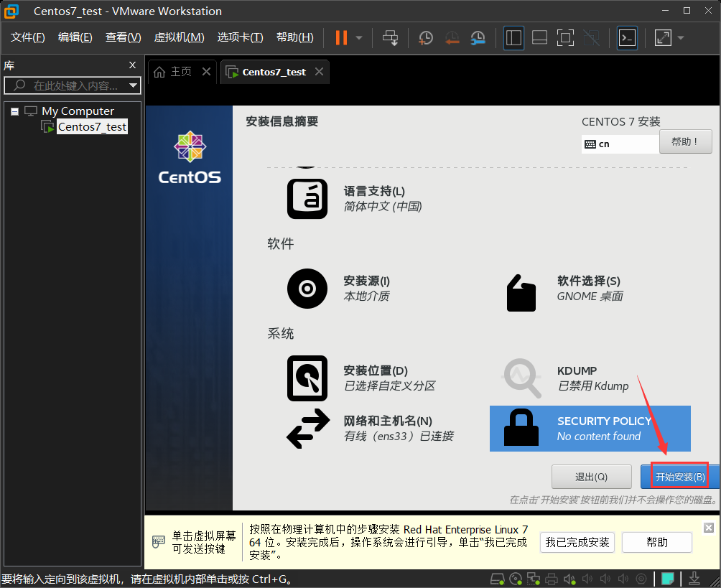Open 语言支持(L) language support settings

point(354,199)
